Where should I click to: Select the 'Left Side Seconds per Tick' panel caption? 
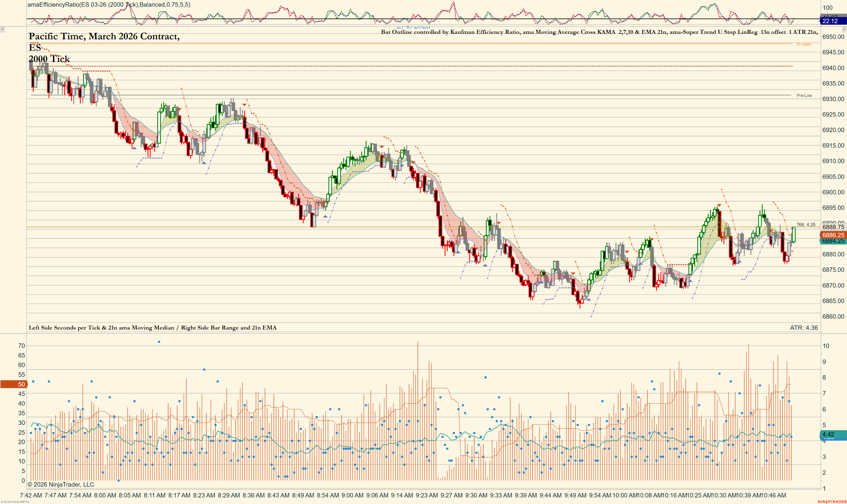pyautogui.click(x=153, y=328)
